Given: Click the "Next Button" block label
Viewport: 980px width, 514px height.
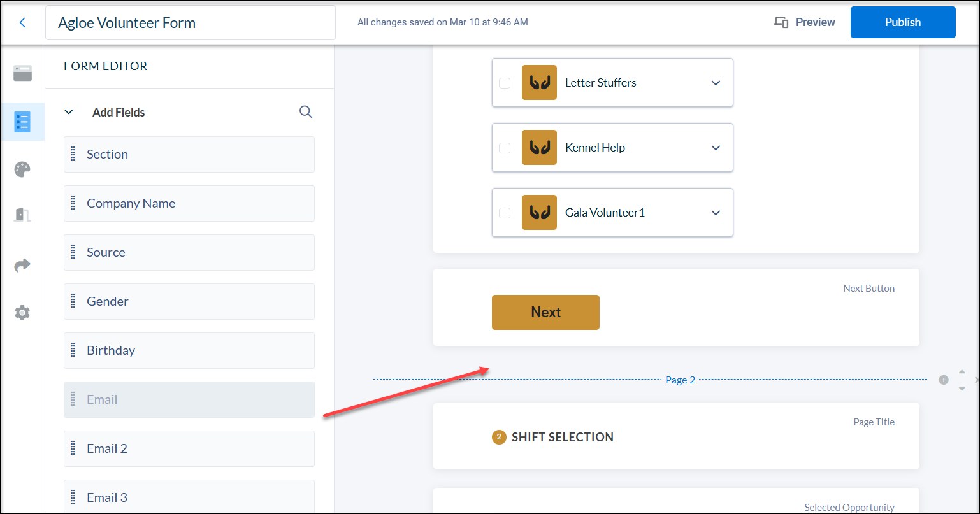Looking at the screenshot, I should pos(869,289).
